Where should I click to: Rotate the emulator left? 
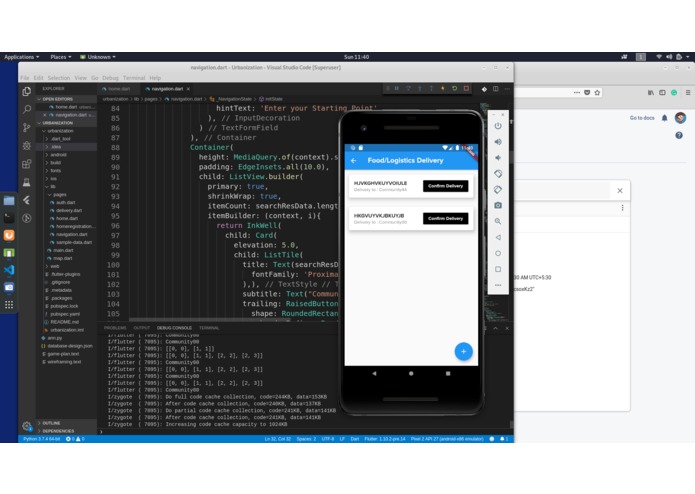[x=498, y=174]
